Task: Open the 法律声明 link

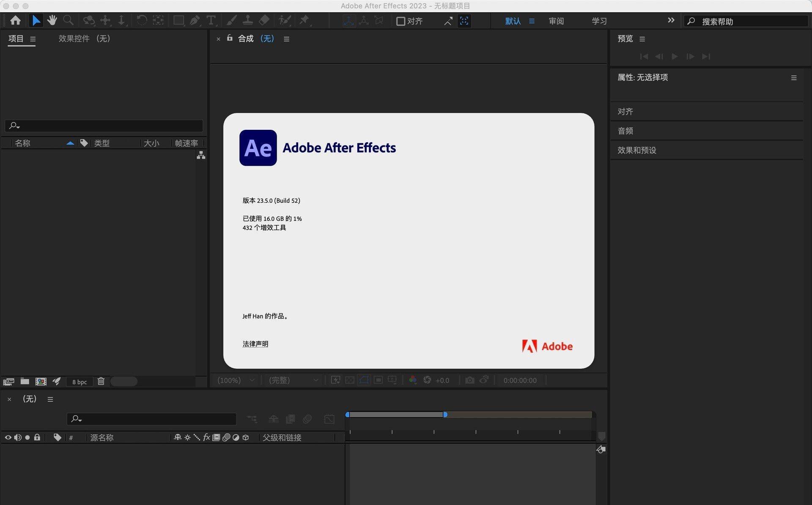Action: pyautogui.click(x=255, y=344)
